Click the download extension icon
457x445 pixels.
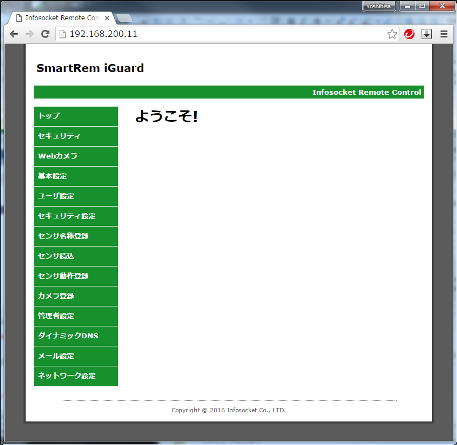[x=426, y=34]
